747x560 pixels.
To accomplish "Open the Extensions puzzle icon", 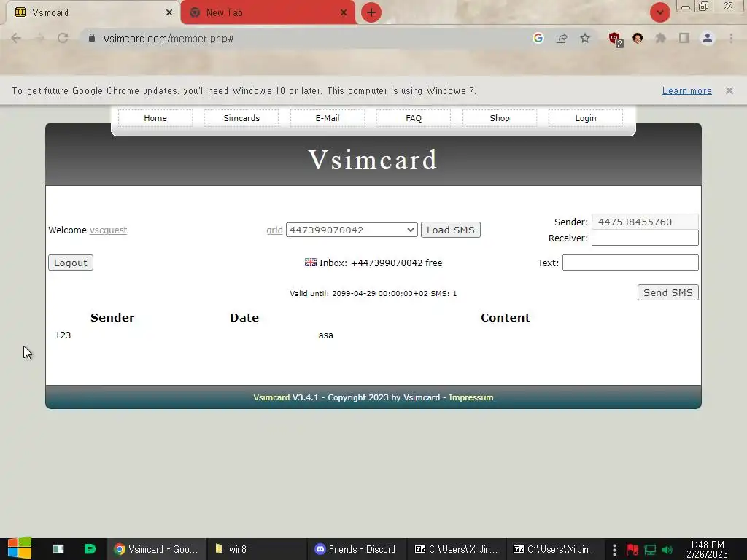I will tap(660, 38).
